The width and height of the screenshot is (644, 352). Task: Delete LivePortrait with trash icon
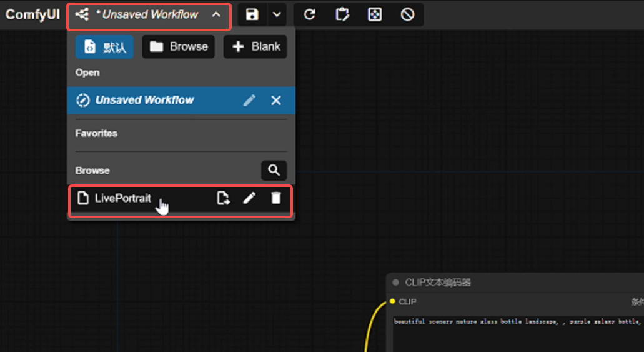tap(276, 199)
